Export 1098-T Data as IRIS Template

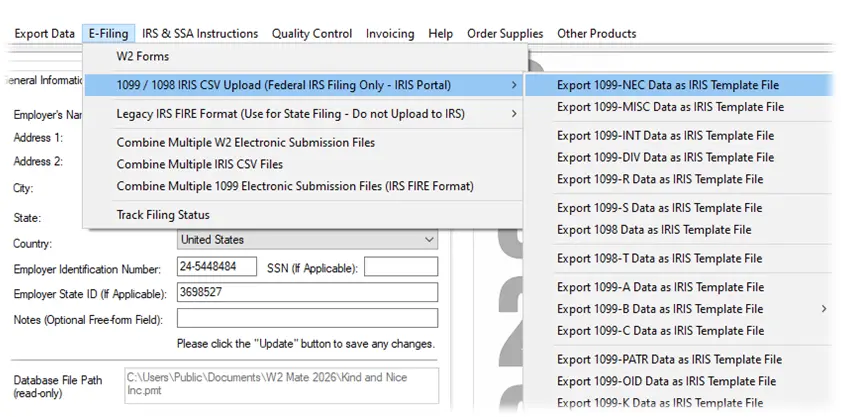coord(679,258)
